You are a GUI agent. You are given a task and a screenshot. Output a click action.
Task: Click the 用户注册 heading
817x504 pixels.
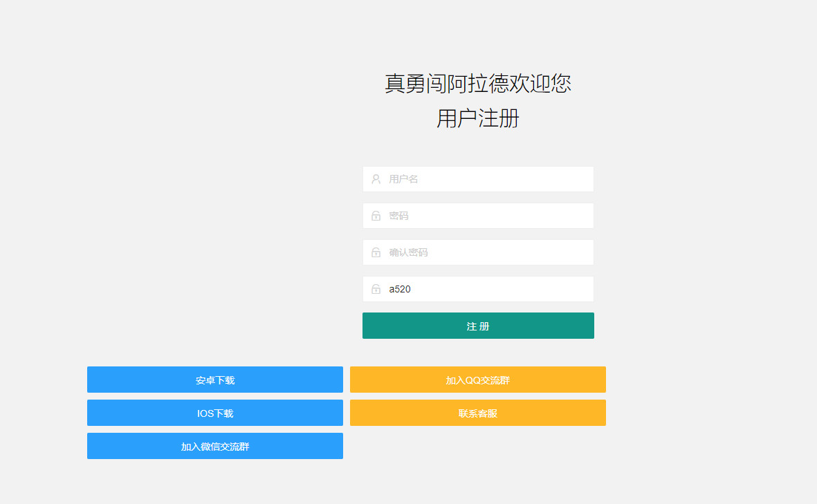click(477, 119)
